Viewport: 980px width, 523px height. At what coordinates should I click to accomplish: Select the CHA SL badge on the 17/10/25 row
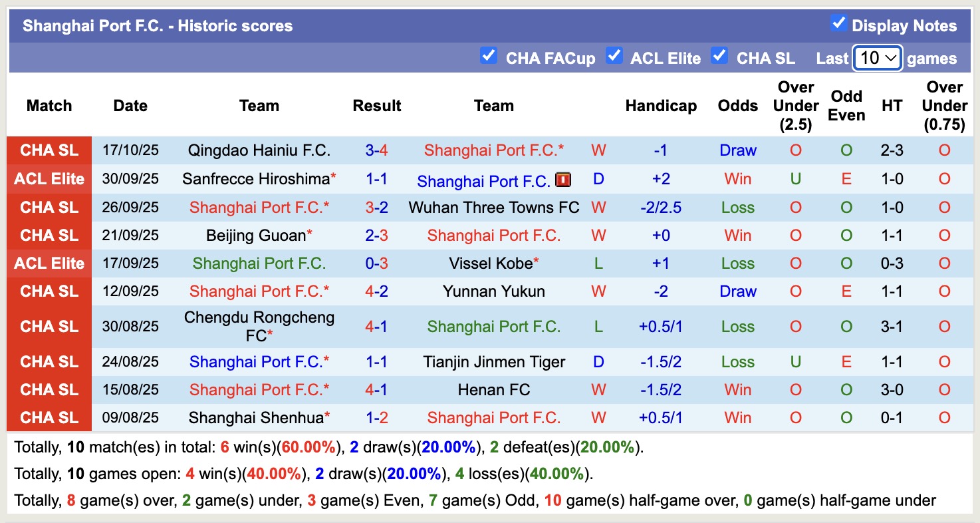49,150
